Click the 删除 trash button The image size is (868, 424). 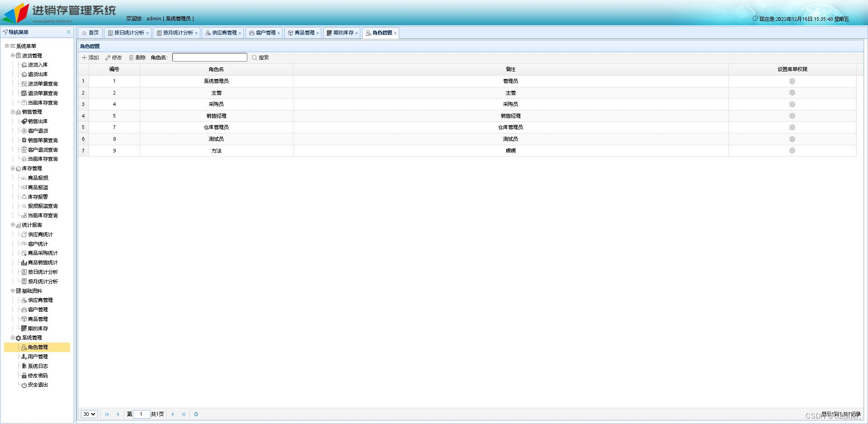[137, 57]
